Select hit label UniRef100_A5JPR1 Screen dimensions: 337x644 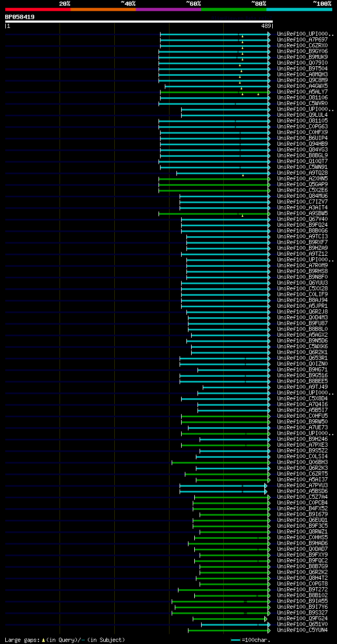point(302,306)
